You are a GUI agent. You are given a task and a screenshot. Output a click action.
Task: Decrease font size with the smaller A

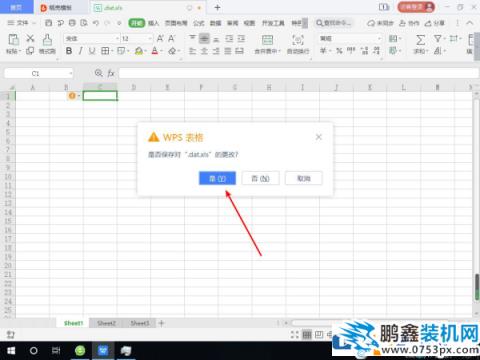[x=171, y=38]
